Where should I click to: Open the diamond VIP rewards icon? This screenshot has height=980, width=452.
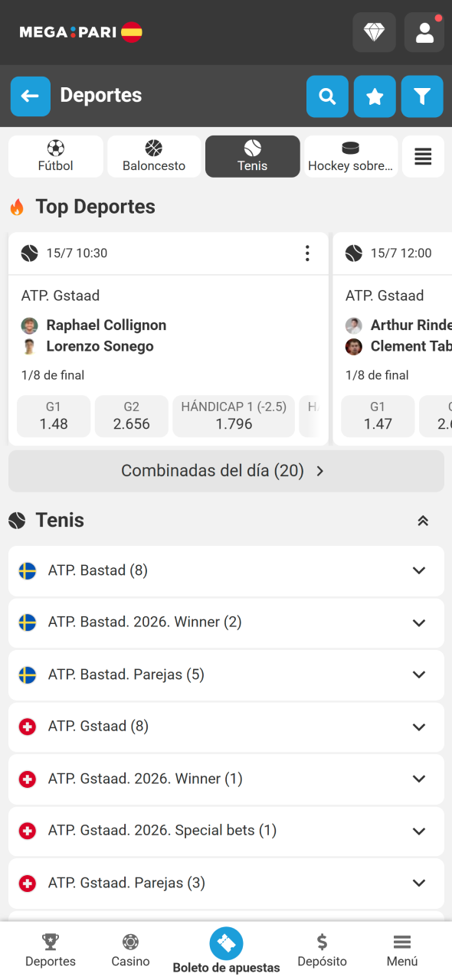374,32
